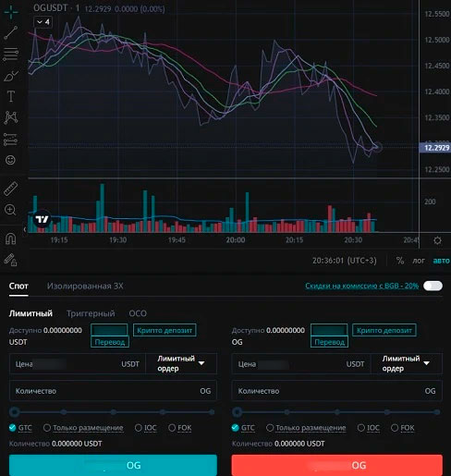Open the time zone menu 20:36:01 (UTC+3)
The width and height of the screenshot is (451, 476).
click(x=345, y=261)
